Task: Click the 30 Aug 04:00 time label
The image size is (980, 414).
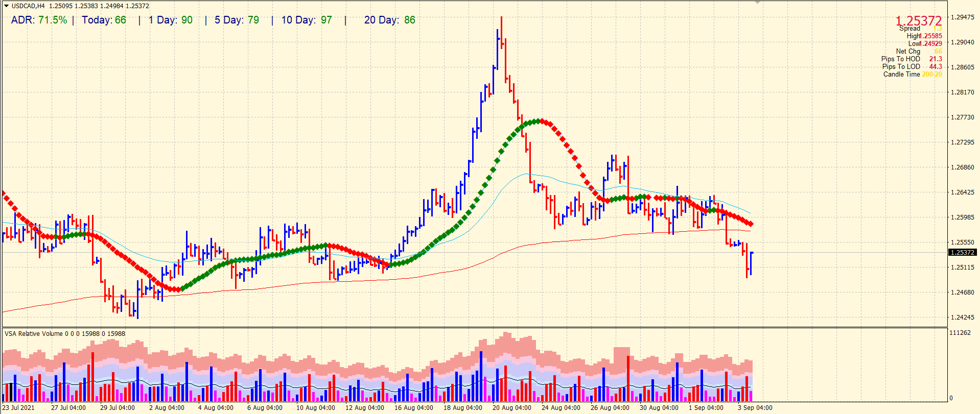Action: click(659, 408)
